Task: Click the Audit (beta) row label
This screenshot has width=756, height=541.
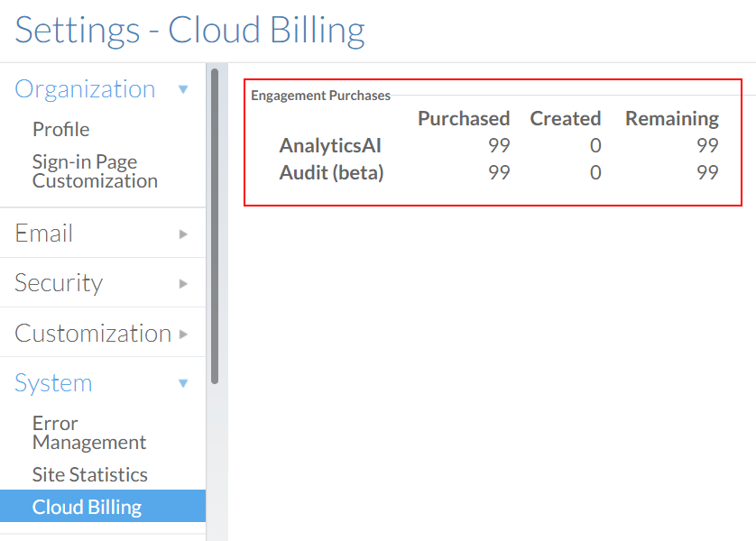Action: click(x=331, y=172)
